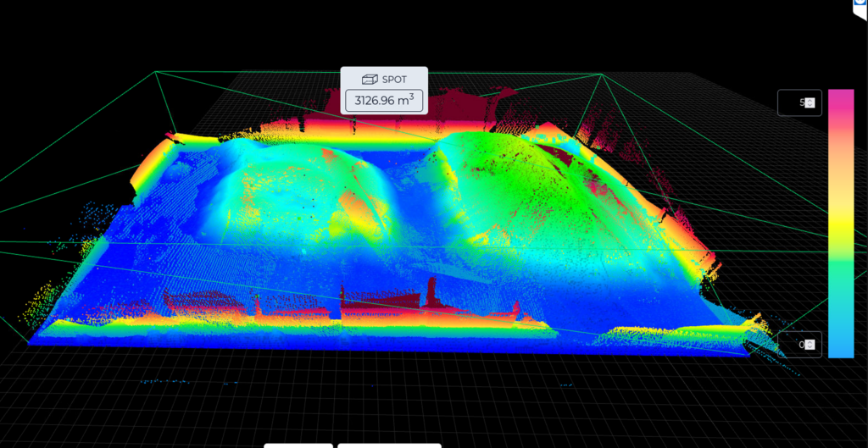Click the maximum height input showing 5
Screen dimensions: 868x448
coord(794,102)
